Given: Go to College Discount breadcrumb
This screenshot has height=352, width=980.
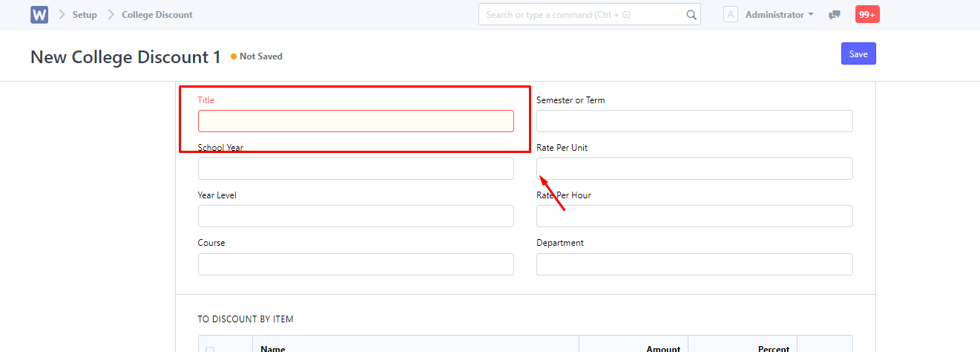Looking at the screenshot, I should [x=157, y=15].
